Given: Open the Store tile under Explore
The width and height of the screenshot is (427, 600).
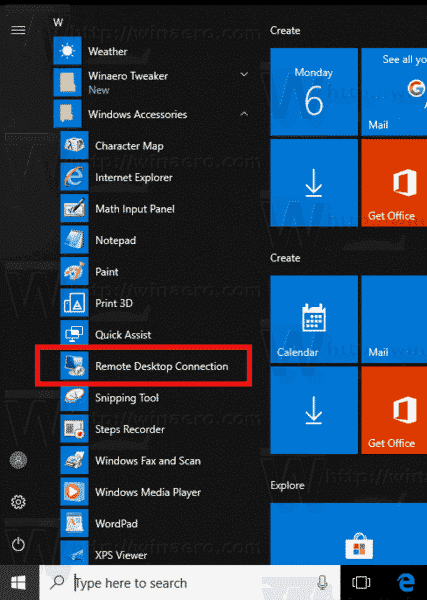Looking at the screenshot, I should pos(349,534).
